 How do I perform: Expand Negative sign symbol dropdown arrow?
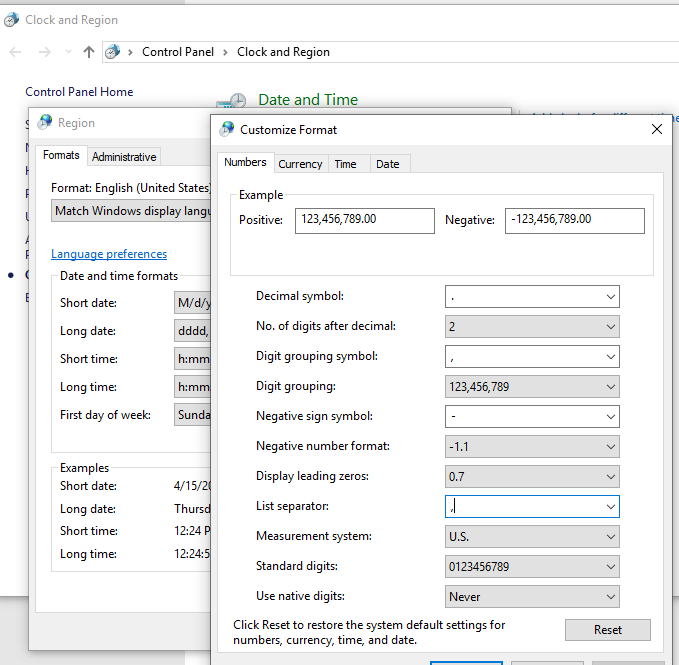(611, 416)
